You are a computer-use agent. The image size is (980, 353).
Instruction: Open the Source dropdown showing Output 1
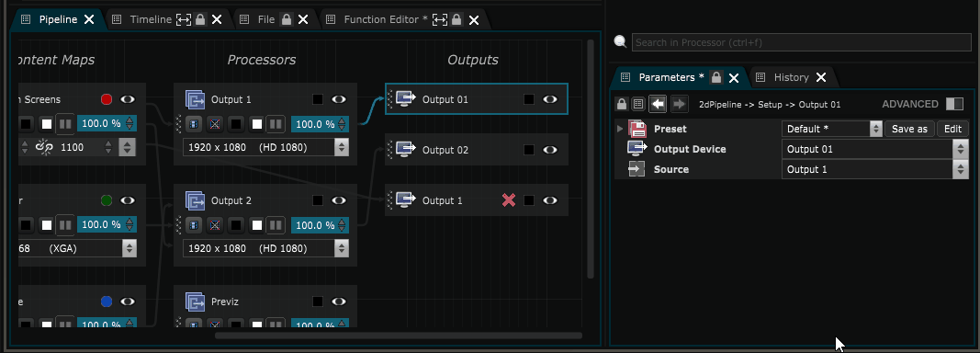(x=875, y=169)
